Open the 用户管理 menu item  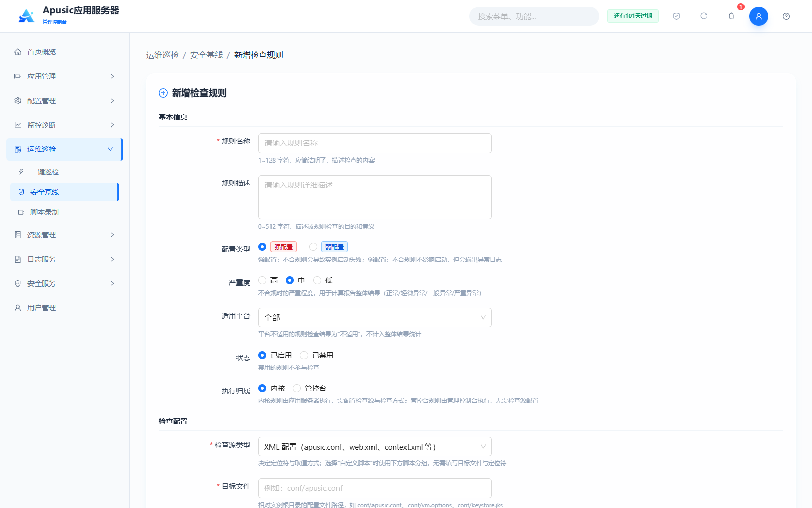(64, 308)
